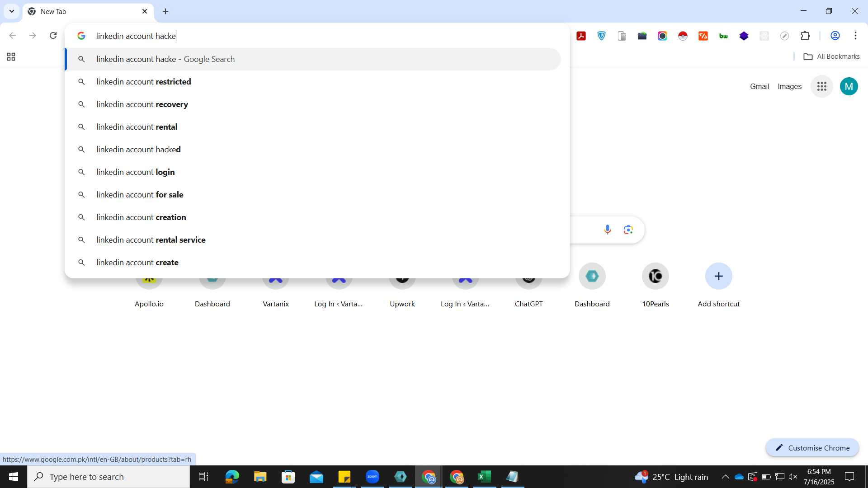Open the Extensions puzzle-piece menu
This screenshot has width=868, height=488.
805,36
